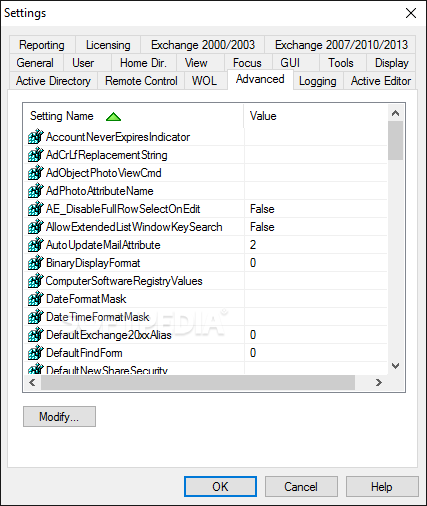The width and height of the screenshot is (427, 506).
Task: Switch to the Active Editor tab
Action: click(381, 81)
